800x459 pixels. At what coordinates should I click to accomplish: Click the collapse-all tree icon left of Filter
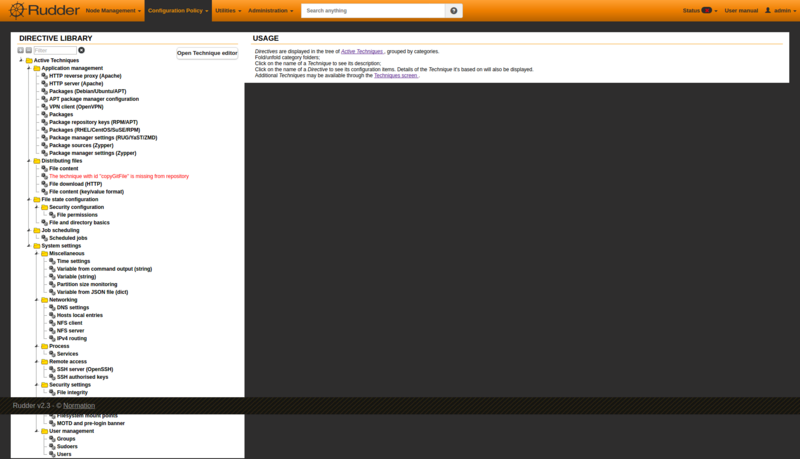(29, 50)
